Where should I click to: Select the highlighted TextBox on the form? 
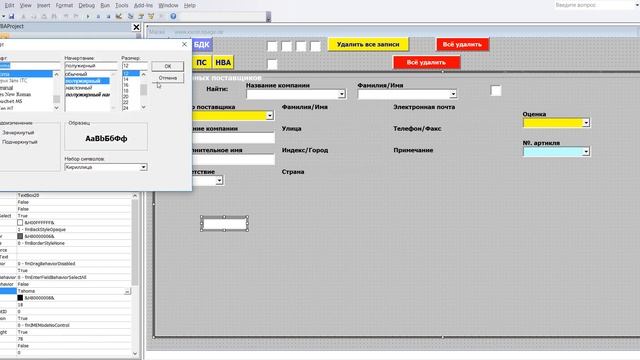[x=224, y=224]
